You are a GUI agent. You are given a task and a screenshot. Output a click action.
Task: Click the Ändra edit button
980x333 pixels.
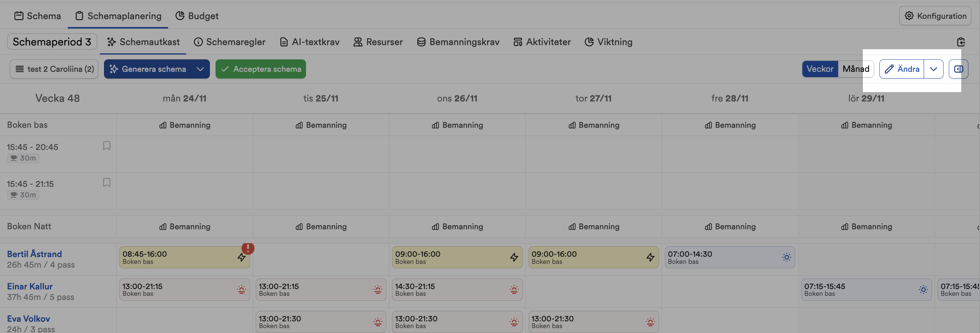(x=902, y=68)
